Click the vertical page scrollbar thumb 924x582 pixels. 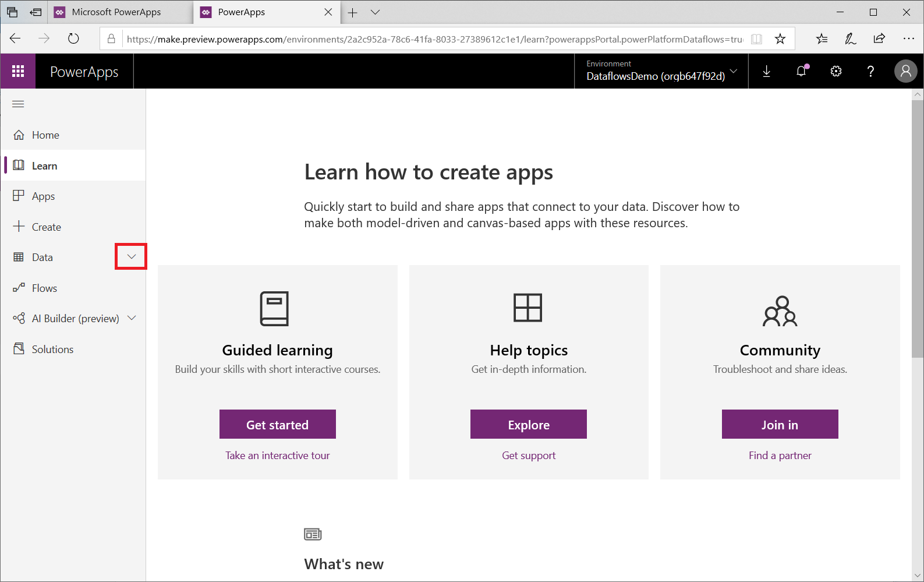tap(918, 228)
